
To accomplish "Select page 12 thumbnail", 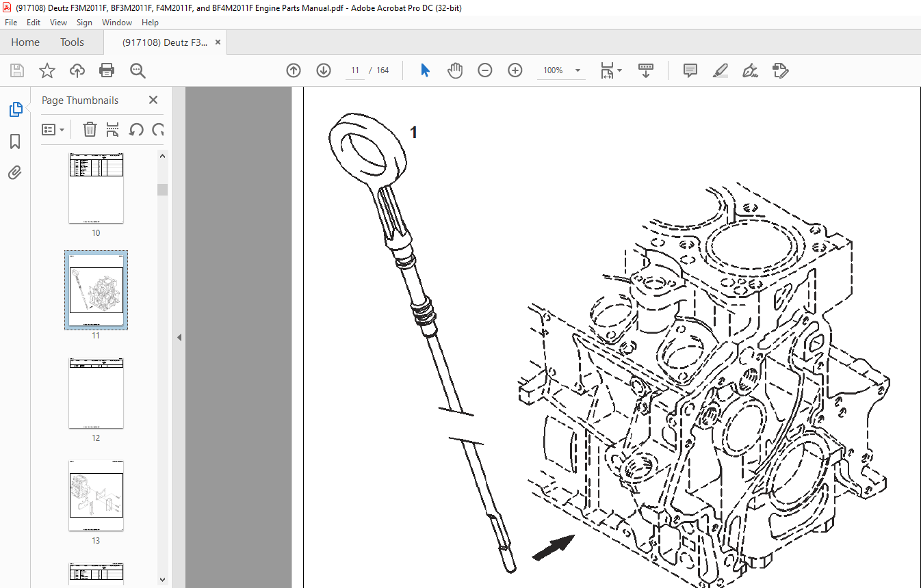I will point(96,393).
